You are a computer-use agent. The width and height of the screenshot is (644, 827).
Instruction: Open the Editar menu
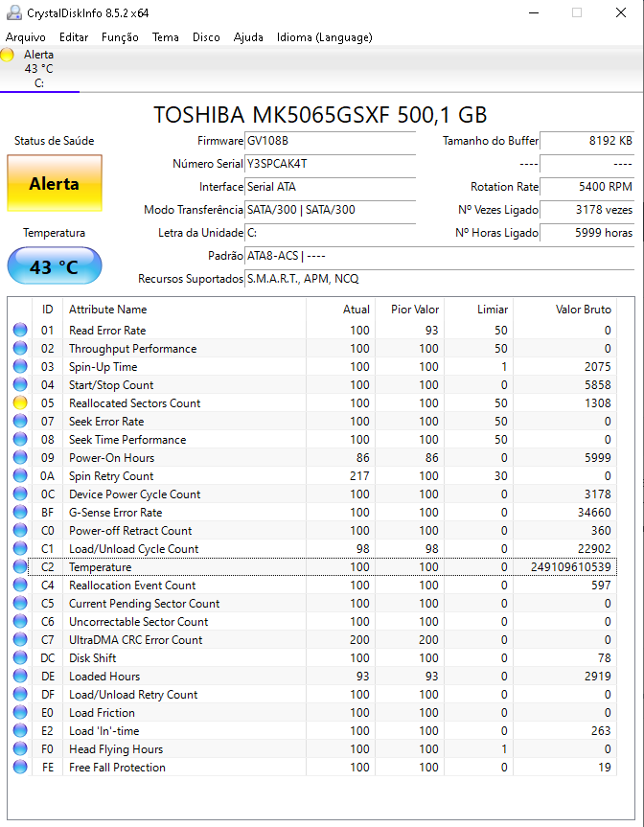pyautogui.click(x=74, y=37)
